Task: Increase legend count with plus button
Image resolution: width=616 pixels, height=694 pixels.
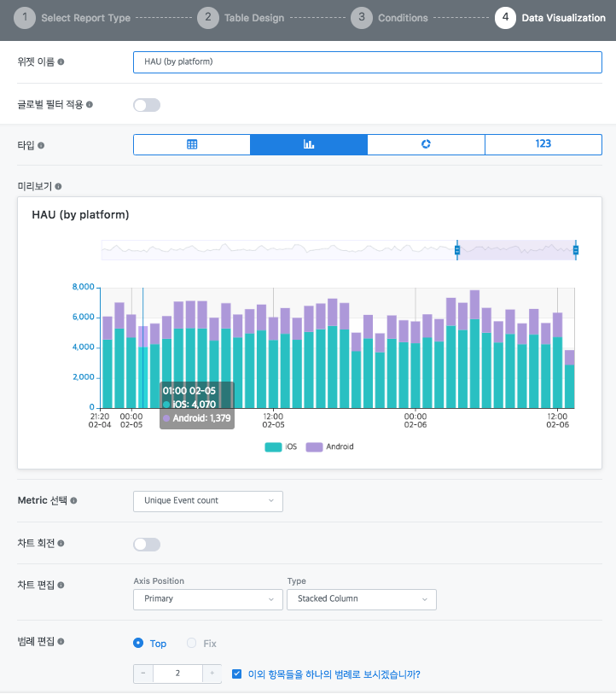Action: point(212,674)
